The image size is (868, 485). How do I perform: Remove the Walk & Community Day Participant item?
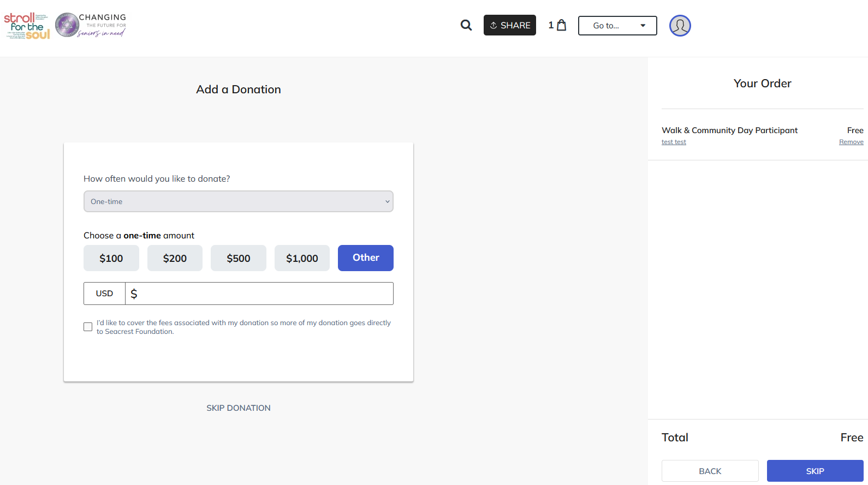coord(851,142)
